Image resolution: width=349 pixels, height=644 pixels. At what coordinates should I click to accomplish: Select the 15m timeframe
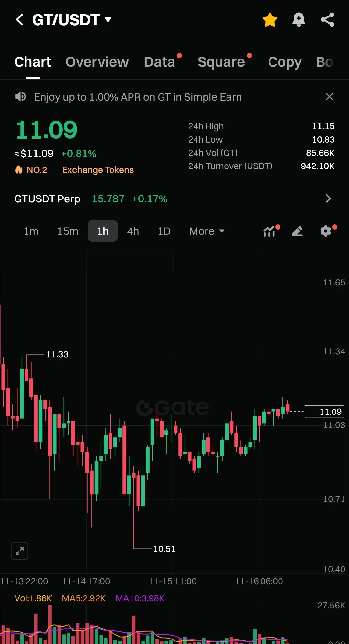[x=68, y=231]
